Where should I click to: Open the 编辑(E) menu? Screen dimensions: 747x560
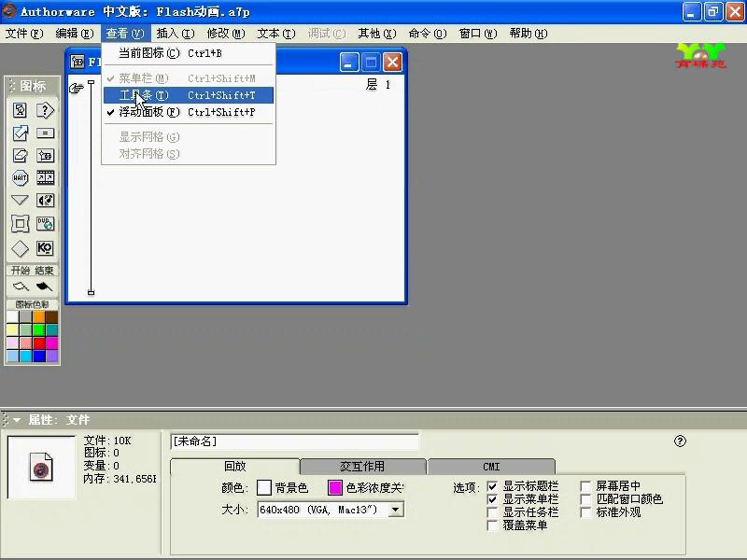pos(75,34)
